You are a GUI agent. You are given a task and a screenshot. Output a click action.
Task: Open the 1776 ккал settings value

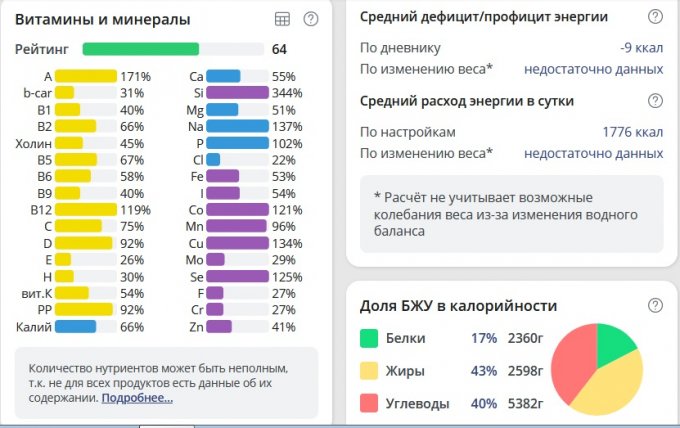pos(632,132)
